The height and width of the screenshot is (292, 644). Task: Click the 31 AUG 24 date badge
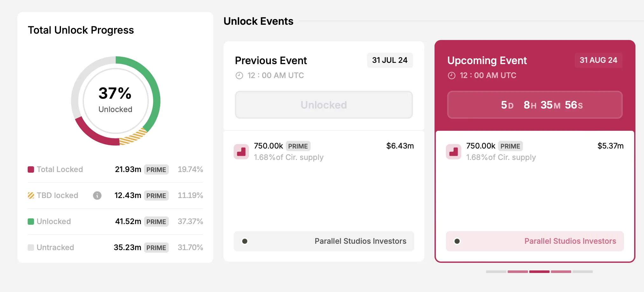click(x=598, y=60)
